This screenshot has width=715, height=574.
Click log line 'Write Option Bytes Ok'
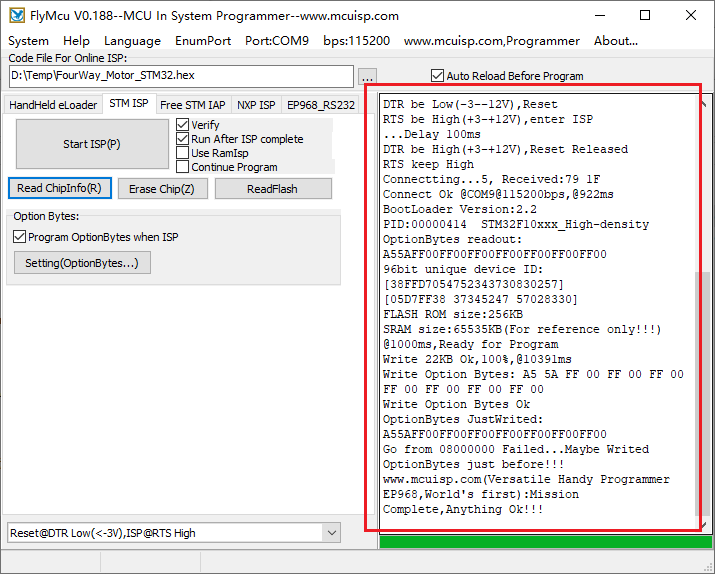click(x=456, y=404)
